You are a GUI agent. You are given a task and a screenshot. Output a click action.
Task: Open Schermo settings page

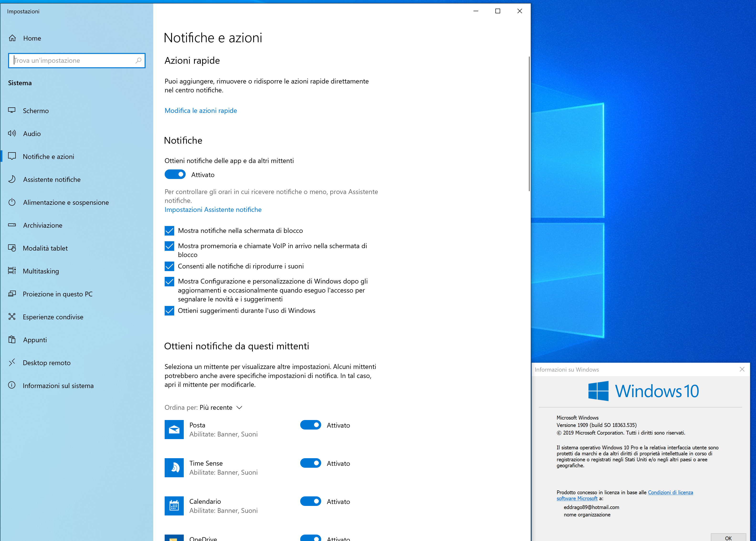pos(77,110)
